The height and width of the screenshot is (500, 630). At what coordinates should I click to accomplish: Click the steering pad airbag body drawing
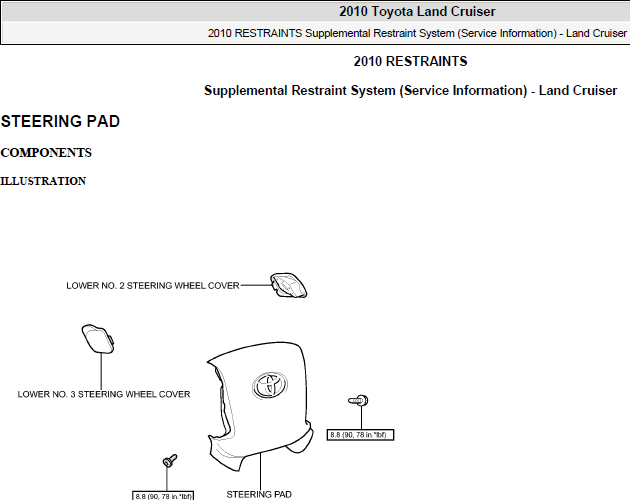point(259,406)
